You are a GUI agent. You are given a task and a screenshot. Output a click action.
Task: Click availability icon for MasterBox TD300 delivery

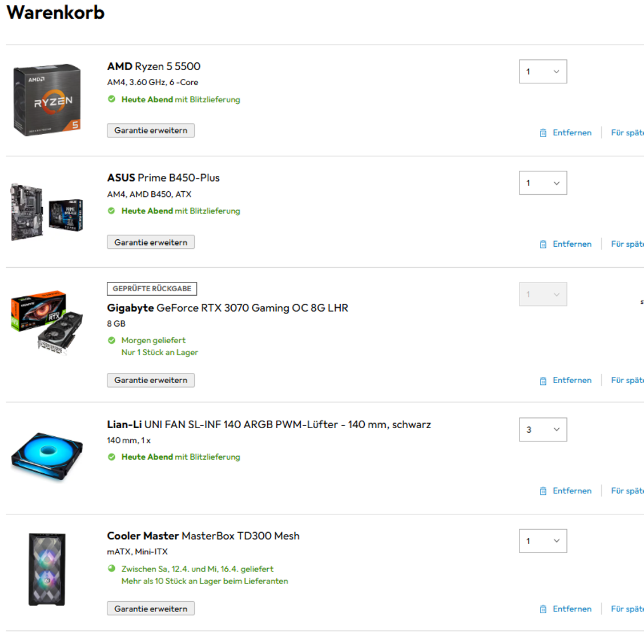111,569
